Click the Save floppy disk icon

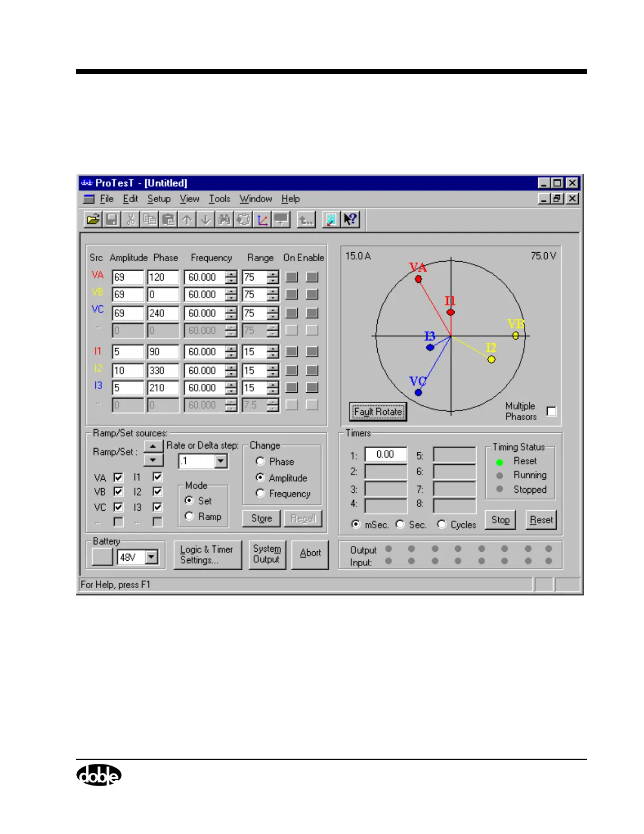click(x=112, y=219)
